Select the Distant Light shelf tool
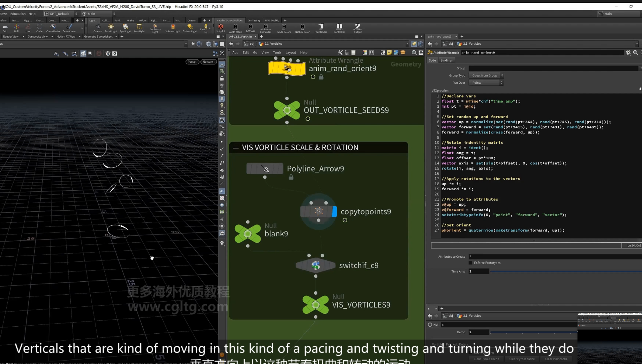 (190, 28)
